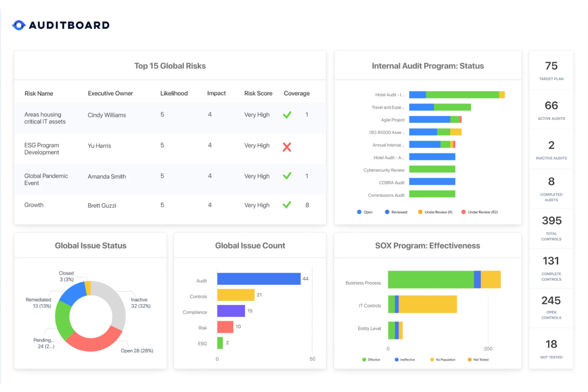This screenshot has width=588, height=392.
Task: Click the green Pending segment of donut chart
Action: tap(63, 320)
